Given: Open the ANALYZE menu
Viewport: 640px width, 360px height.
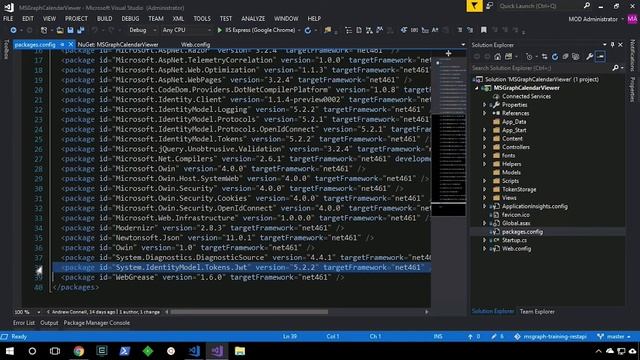Looking at the screenshot, I should tap(253, 19).
